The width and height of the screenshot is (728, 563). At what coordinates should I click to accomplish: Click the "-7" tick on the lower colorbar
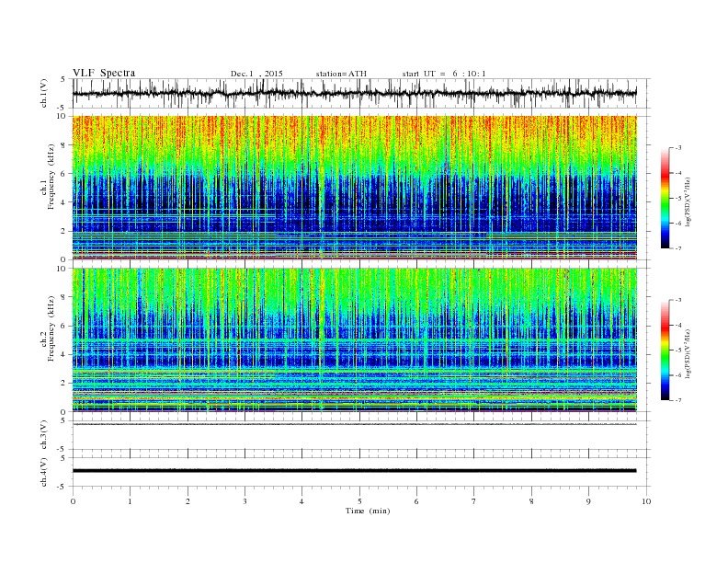tap(677, 400)
